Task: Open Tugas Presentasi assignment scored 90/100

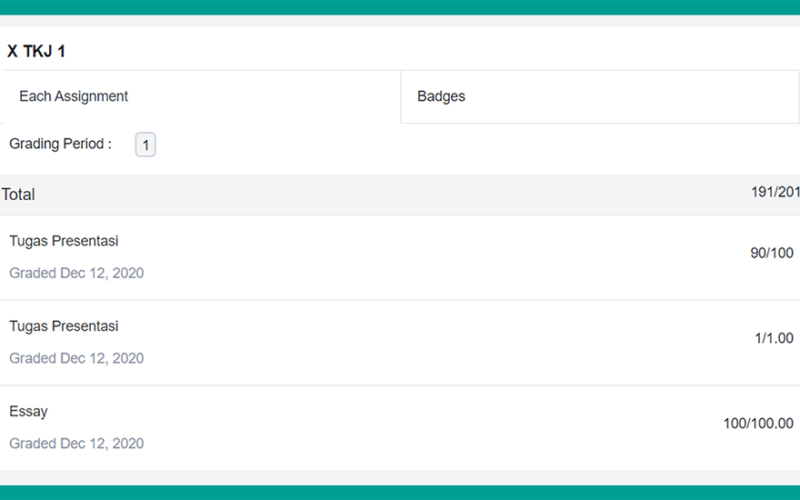Action: [x=64, y=241]
